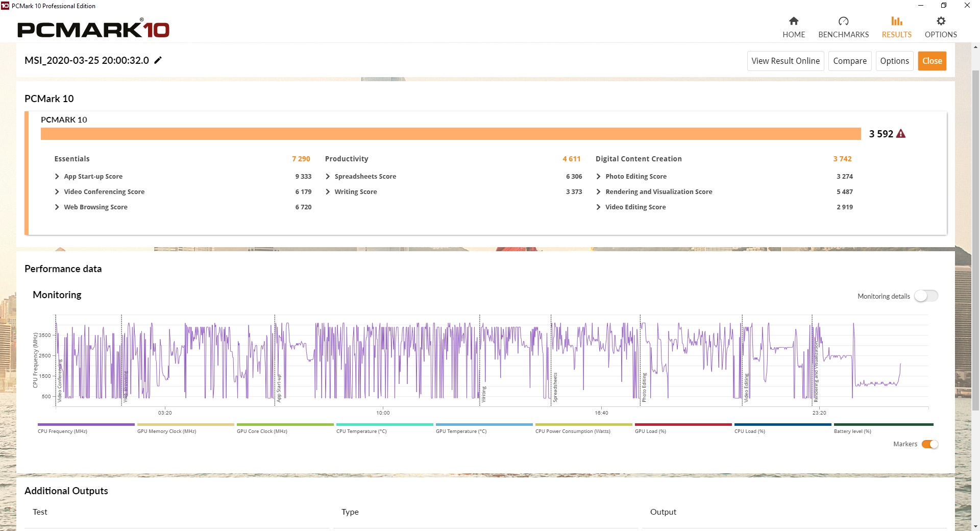Toggle Monitoring details switch
This screenshot has width=980, height=531.
[x=926, y=296]
